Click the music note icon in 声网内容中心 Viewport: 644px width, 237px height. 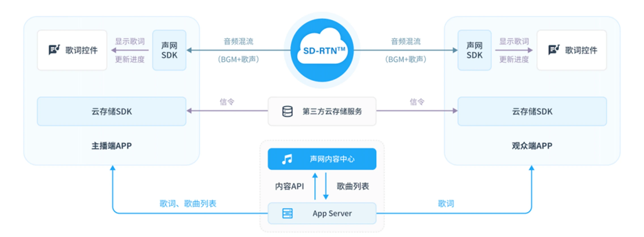click(x=287, y=159)
